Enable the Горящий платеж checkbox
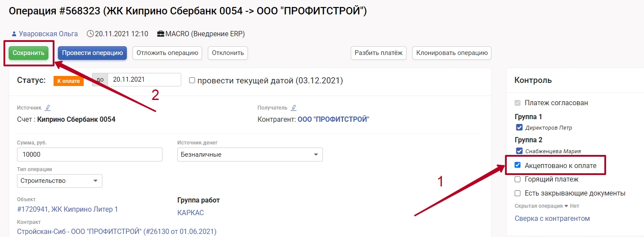 tap(518, 179)
